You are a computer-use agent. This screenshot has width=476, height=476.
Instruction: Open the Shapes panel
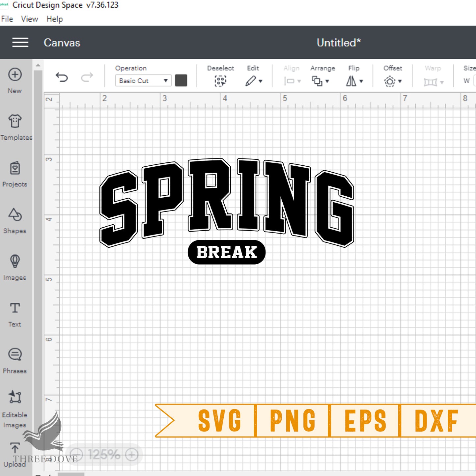pos(15,215)
